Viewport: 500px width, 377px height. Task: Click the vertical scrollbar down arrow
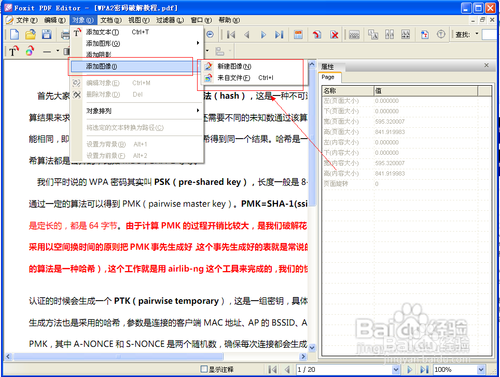click(x=312, y=348)
